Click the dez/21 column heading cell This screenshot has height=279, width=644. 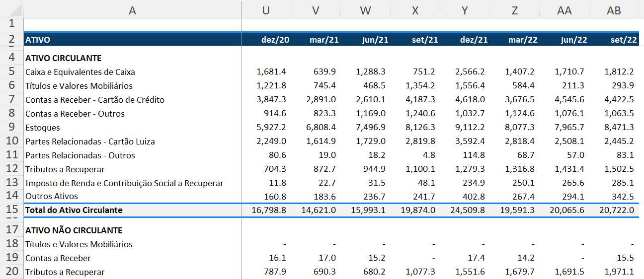tap(465, 40)
